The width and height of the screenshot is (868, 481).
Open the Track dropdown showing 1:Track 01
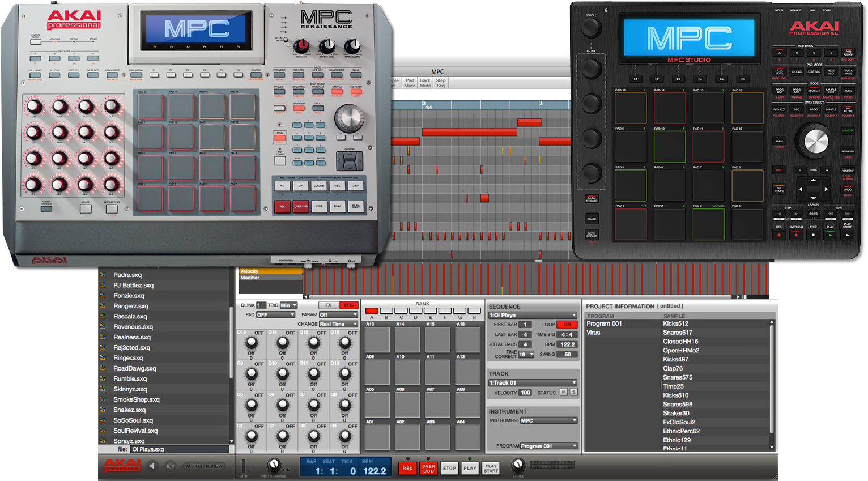tap(533, 383)
